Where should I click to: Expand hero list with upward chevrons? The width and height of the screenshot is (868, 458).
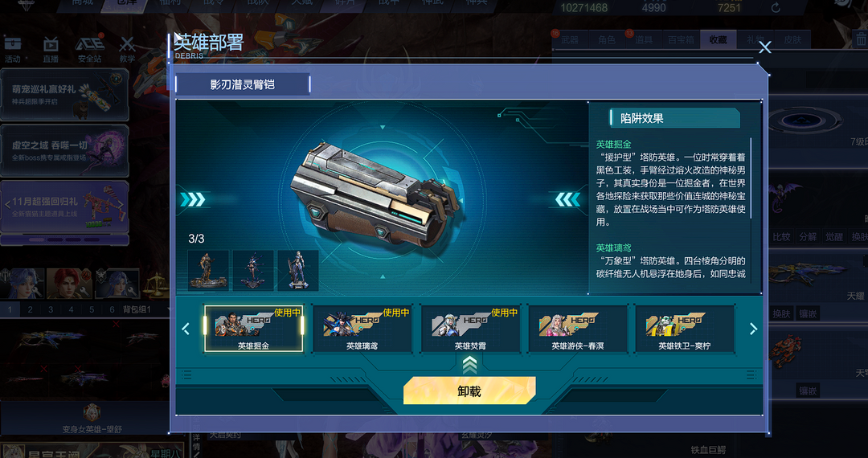(469, 365)
